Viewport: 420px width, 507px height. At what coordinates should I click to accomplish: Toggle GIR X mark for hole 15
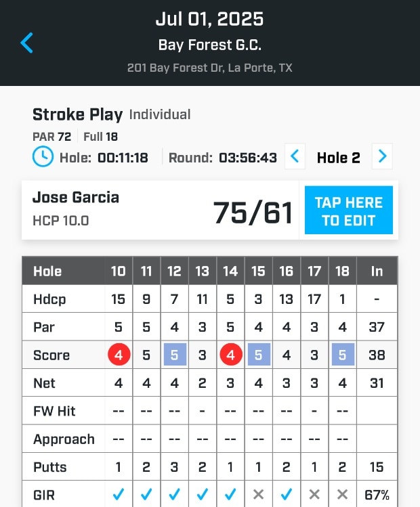[258, 495]
